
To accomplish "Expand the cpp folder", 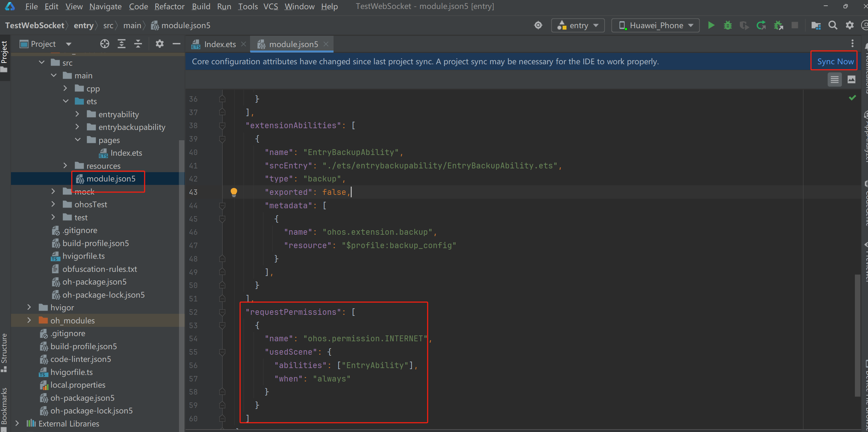I will [65, 88].
